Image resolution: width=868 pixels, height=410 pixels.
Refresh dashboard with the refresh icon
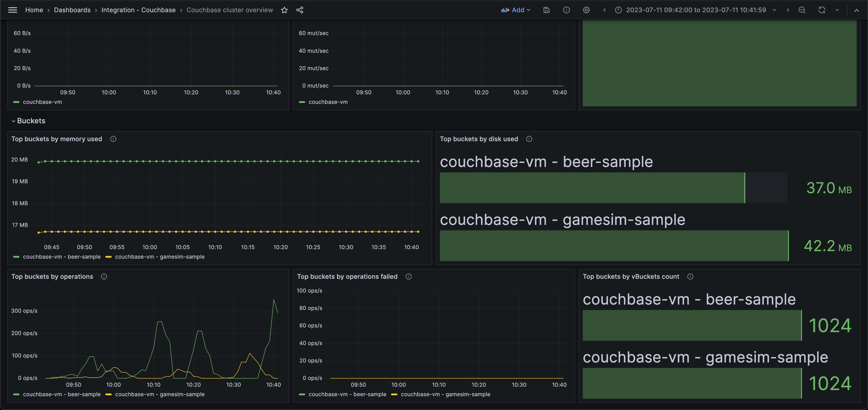[x=822, y=10]
